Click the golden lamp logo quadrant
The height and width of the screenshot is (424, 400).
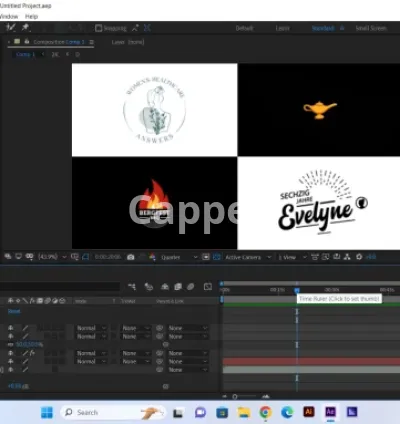tap(319, 110)
